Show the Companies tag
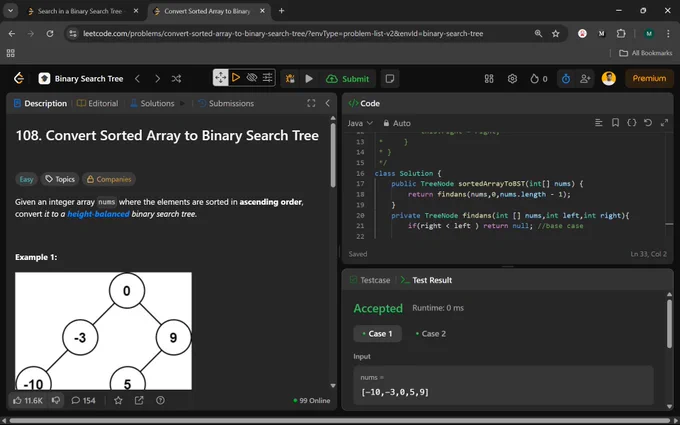 [109, 179]
